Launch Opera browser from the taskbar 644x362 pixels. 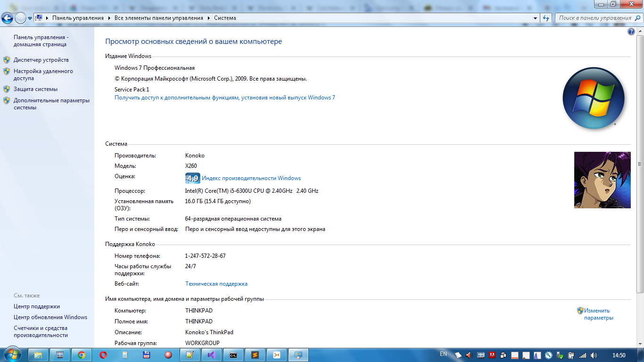click(103, 355)
